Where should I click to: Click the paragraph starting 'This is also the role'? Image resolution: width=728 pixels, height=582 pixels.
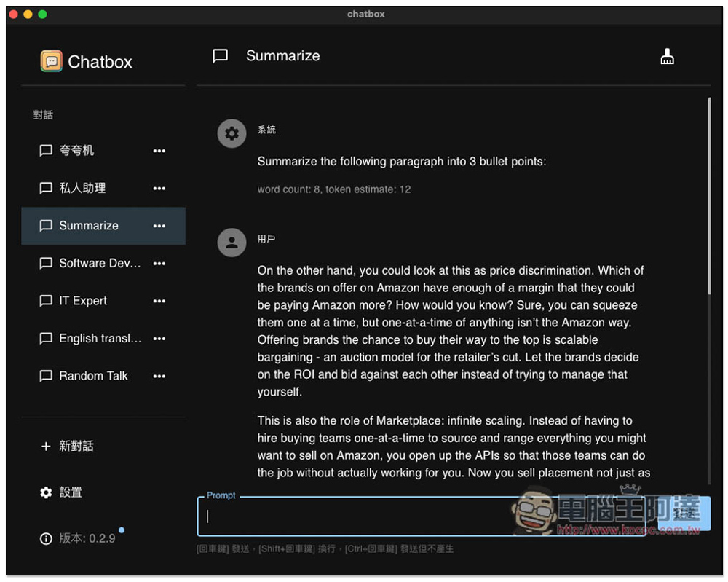454,447
